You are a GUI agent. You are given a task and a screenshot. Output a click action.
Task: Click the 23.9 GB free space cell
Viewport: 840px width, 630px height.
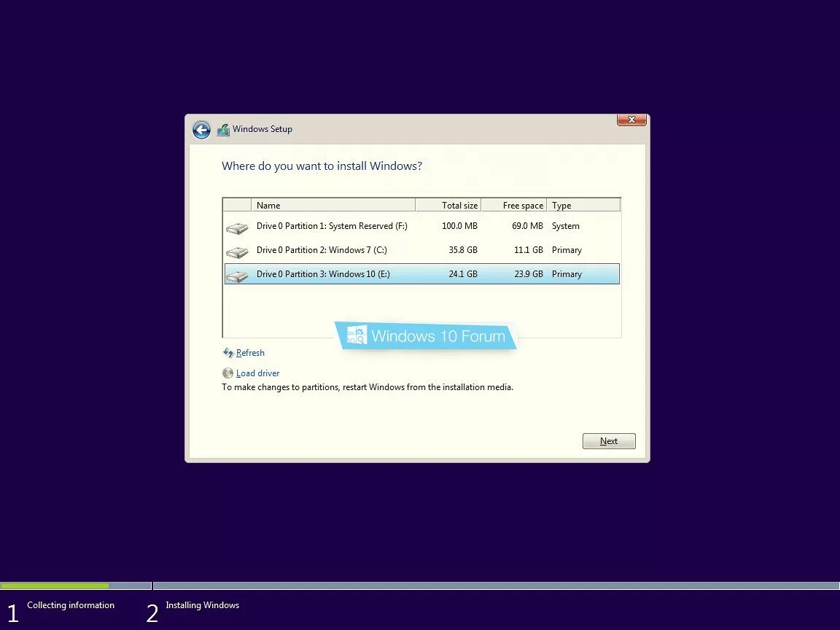point(528,273)
